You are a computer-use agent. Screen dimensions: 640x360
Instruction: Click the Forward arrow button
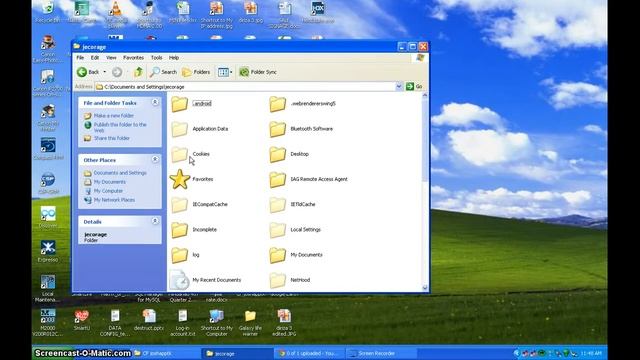tap(117, 72)
